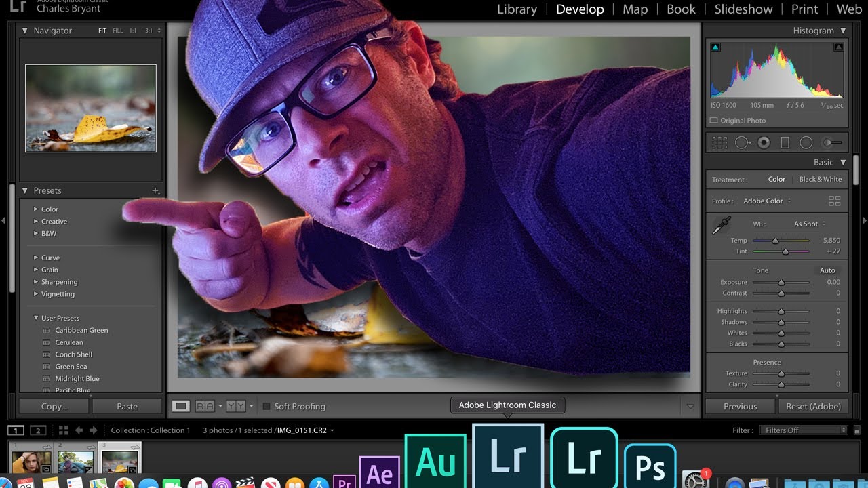Open Reference View (R A) icon
The width and height of the screenshot is (868, 488).
[x=205, y=406]
